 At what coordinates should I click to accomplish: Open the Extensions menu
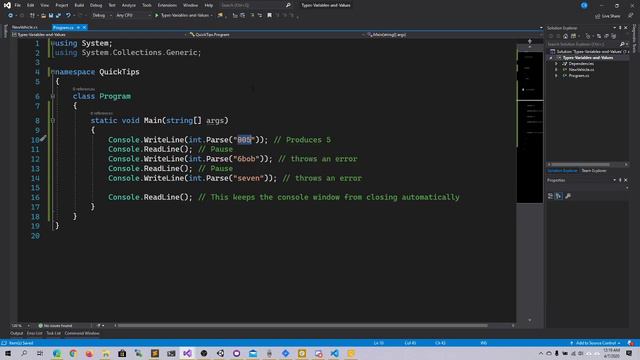167,5
